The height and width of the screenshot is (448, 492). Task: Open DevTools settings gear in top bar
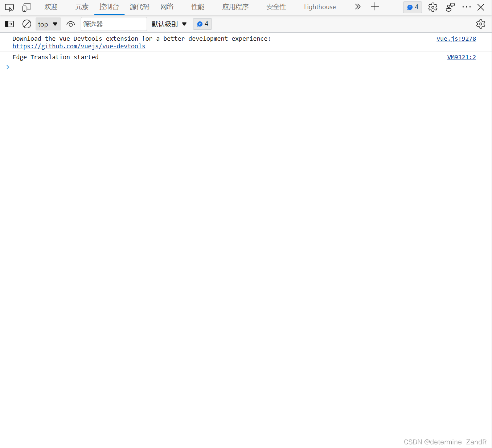point(433,7)
